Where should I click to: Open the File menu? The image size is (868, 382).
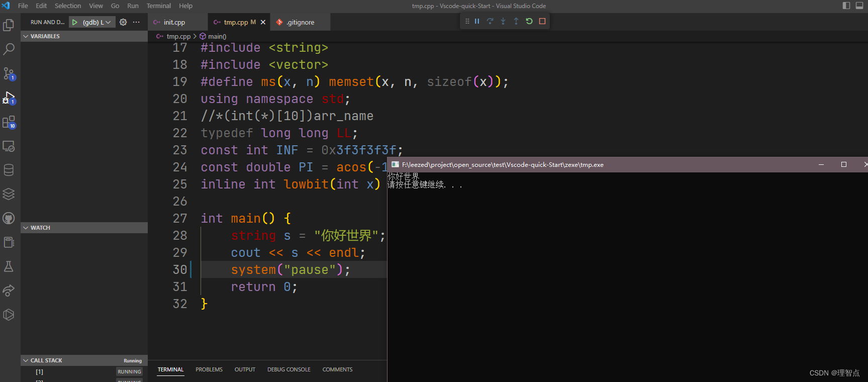pyautogui.click(x=23, y=6)
